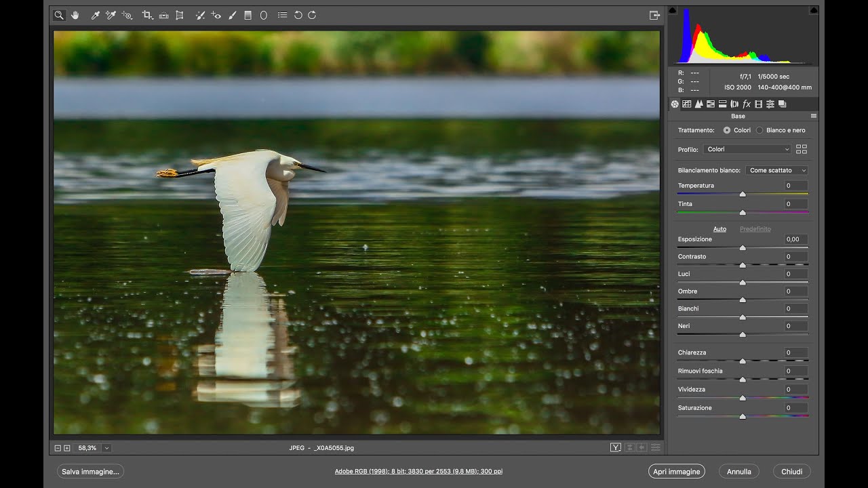
Task: Select the Red Eye Removal tool
Action: point(216,15)
